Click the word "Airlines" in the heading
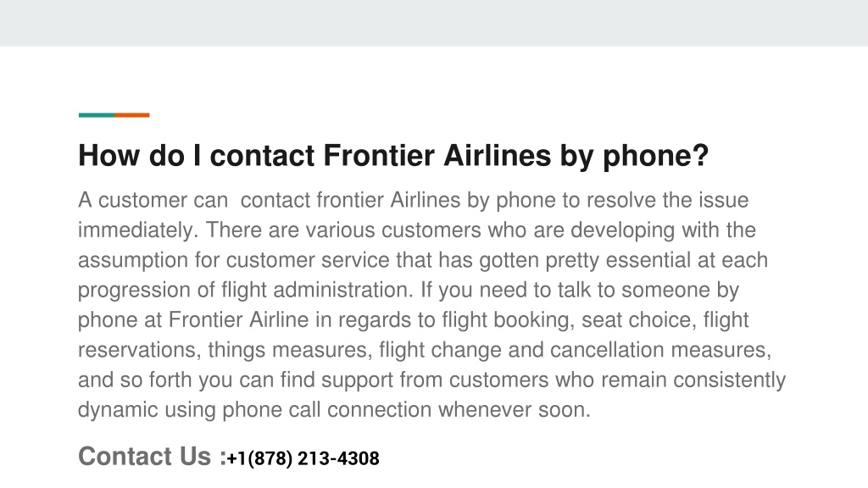 coord(497,156)
